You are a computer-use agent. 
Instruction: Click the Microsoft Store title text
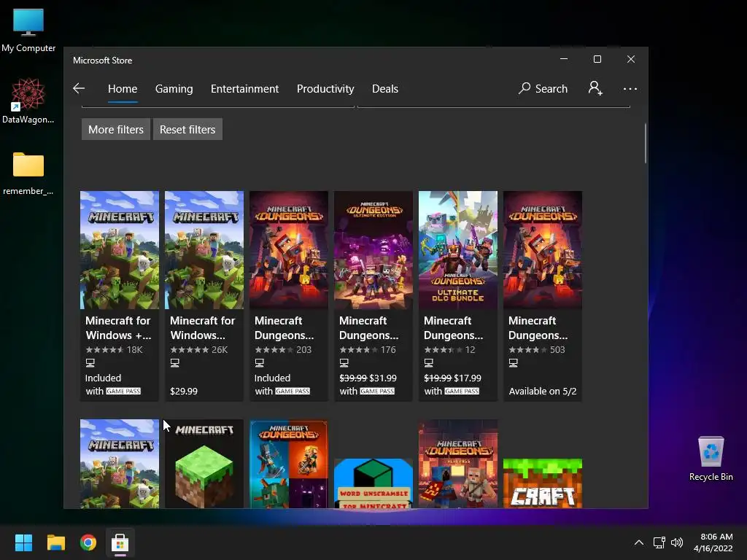102,61
